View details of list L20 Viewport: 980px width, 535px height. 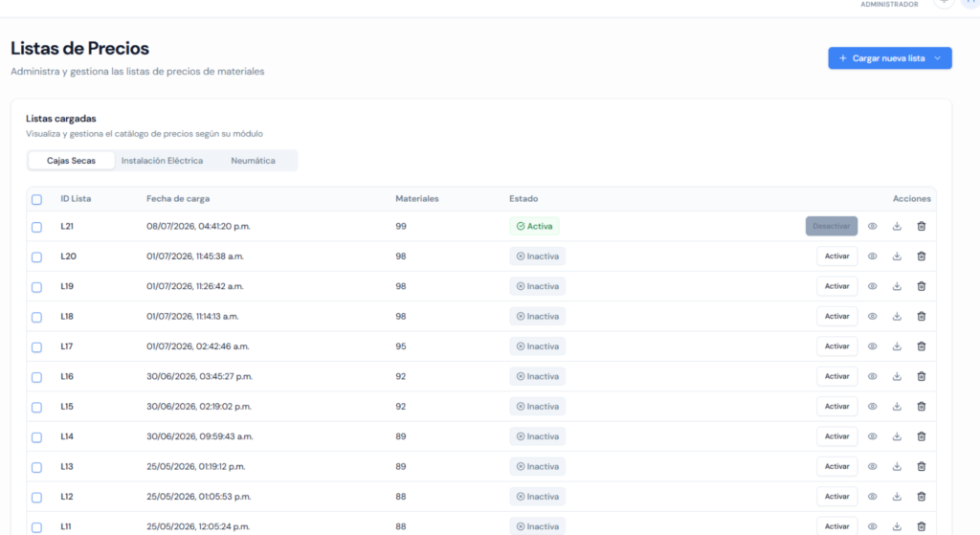click(872, 256)
